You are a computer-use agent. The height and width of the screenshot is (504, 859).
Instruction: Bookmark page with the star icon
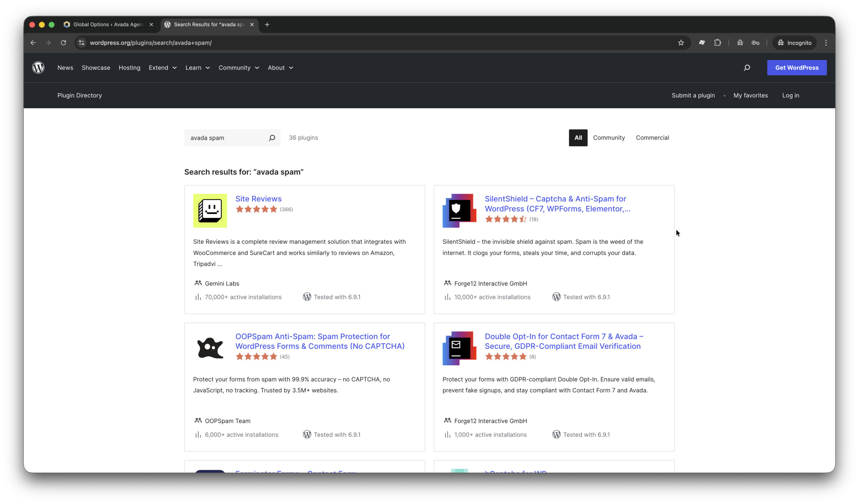coord(681,43)
